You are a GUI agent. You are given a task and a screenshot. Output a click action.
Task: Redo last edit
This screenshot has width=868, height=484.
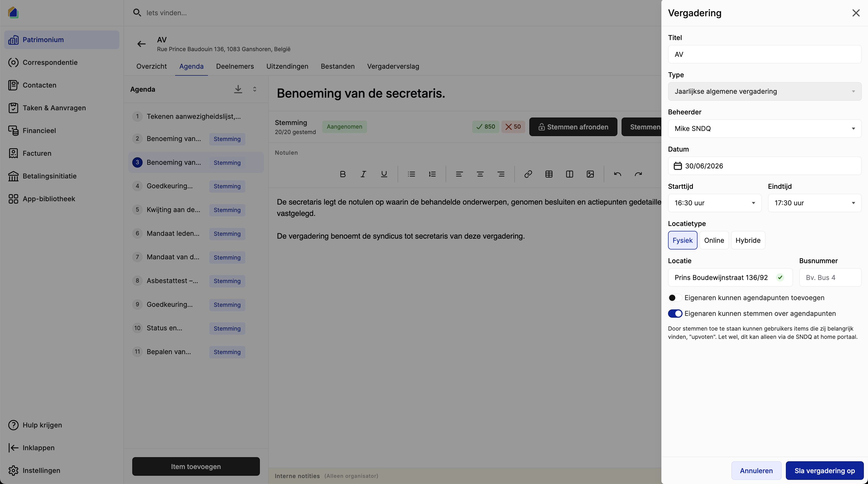638,174
